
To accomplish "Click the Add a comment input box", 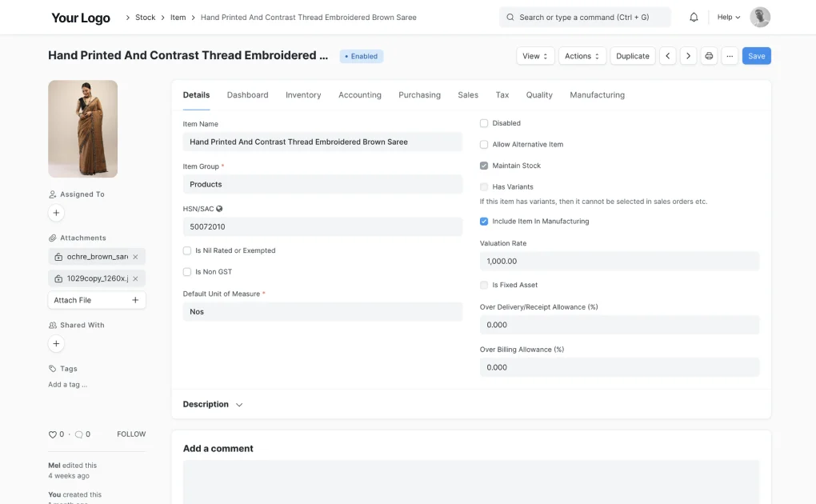I will pyautogui.click(x=470, y=480).
